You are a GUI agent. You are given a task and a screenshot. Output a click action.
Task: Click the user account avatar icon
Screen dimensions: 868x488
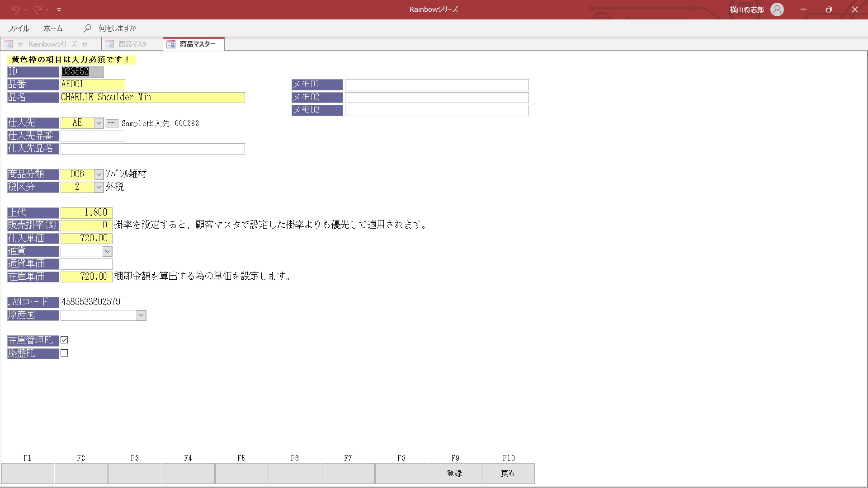pos(777,9)
